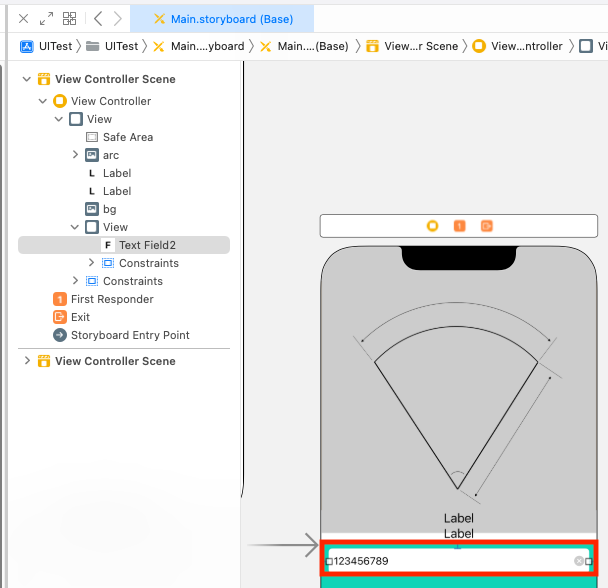Select the second Label in outline
Image resolution: width=608 pixels, height=588 pixels.
pos(124,191)
